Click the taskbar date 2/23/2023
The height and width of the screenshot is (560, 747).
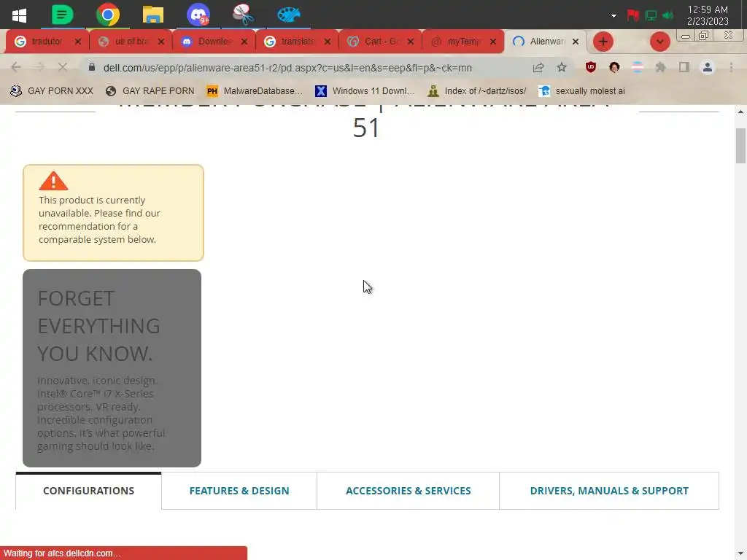pos(708,21)
